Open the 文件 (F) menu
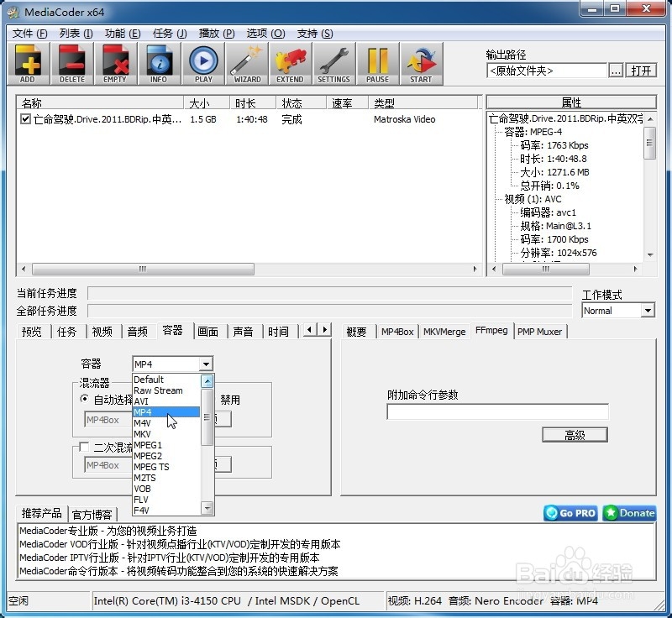The width and height of the screenshot is (672, 618). (29, 34)
